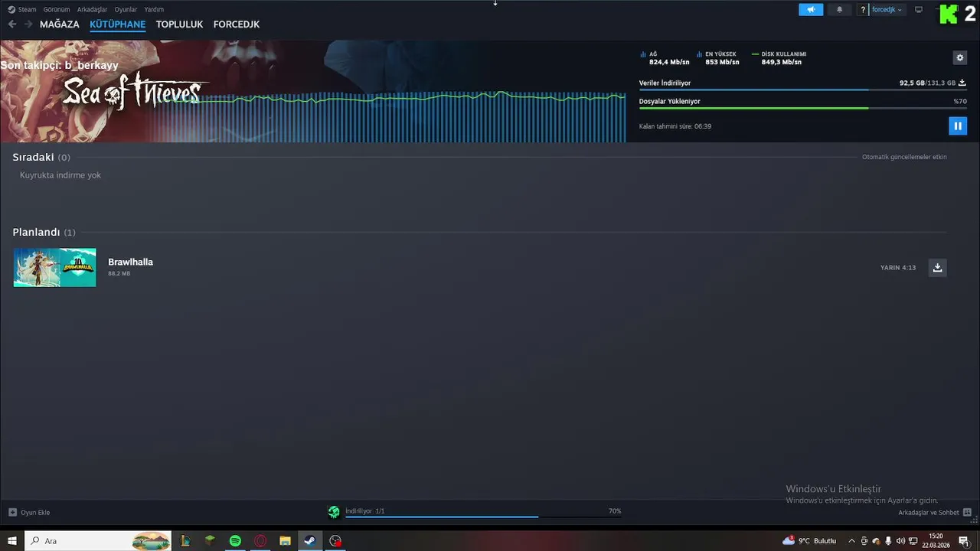Open the Yardım menu

pos(154,9)
